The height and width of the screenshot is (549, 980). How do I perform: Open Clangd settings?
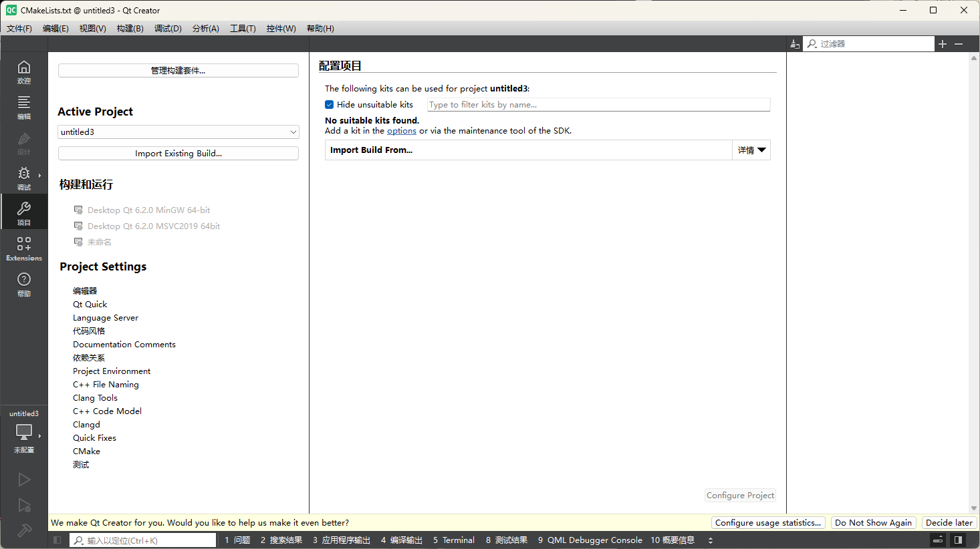click(86, 425)
